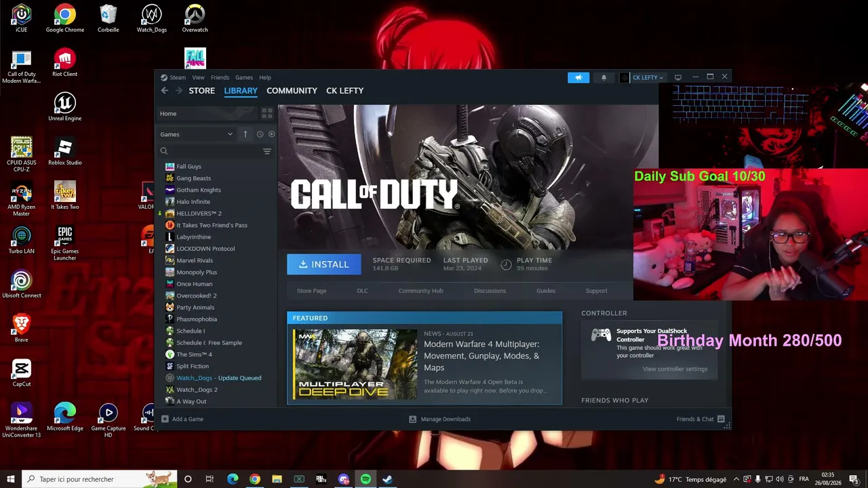868x488 pixels.
Task: Open the Modern Warfare 4 Multiplayer news thumbnail
Action: pyautogui.click(x=355, y=364)
